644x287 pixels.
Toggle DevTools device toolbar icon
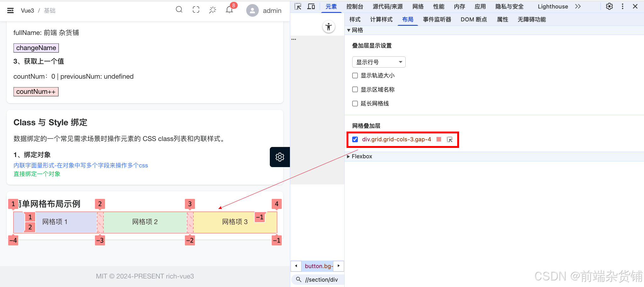click(x=311, y=6)
